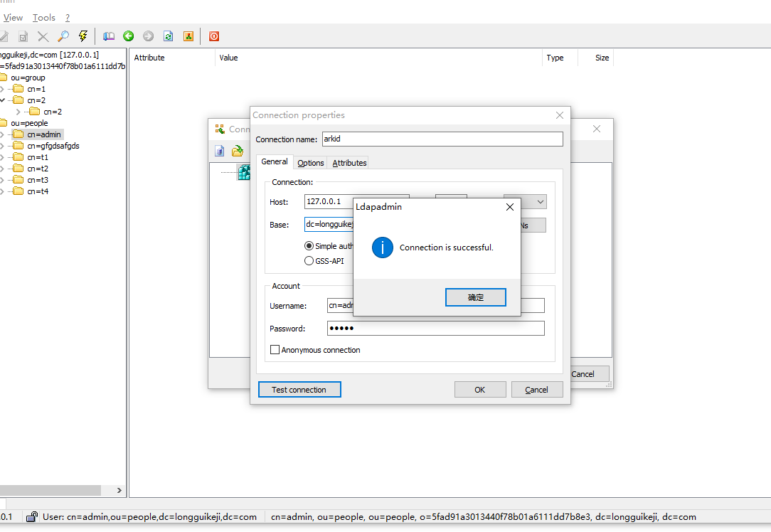Switch to the Options tab

[x=311, y=163]
